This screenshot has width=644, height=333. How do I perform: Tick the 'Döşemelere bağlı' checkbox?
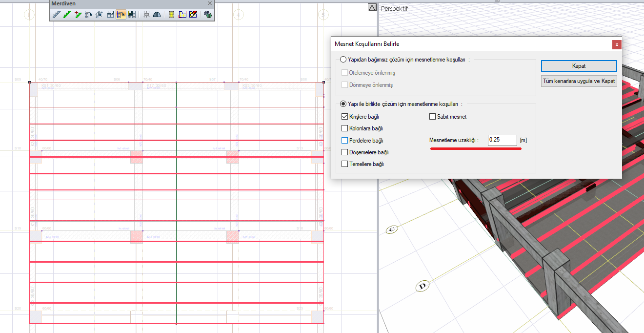(x=345, y=152)
